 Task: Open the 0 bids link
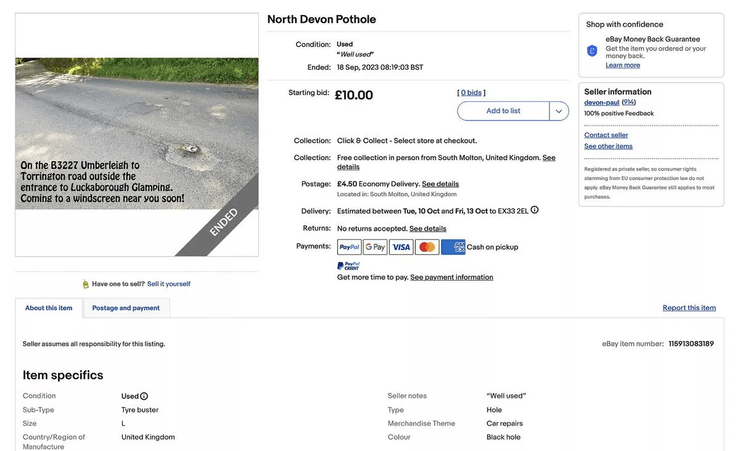click(472, 93)
